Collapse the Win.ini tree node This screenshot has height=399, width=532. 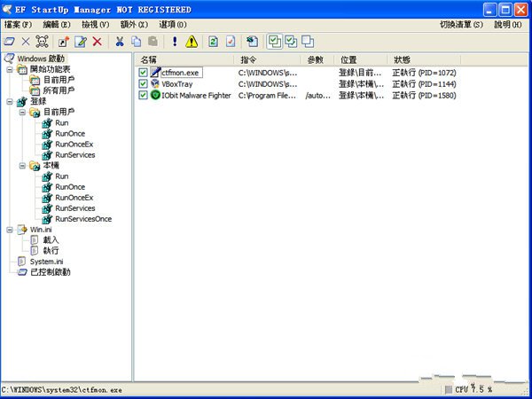[x=10, y=229]
